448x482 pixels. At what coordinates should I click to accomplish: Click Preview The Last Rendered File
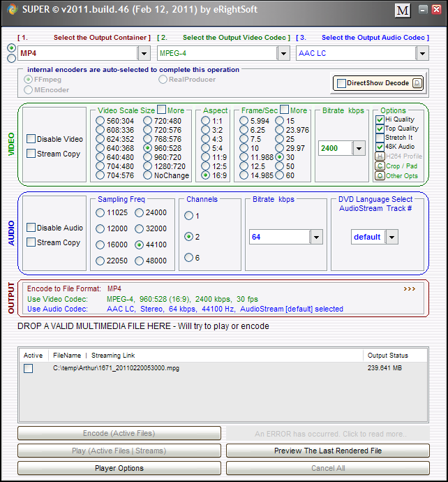(x=327, y=451)
